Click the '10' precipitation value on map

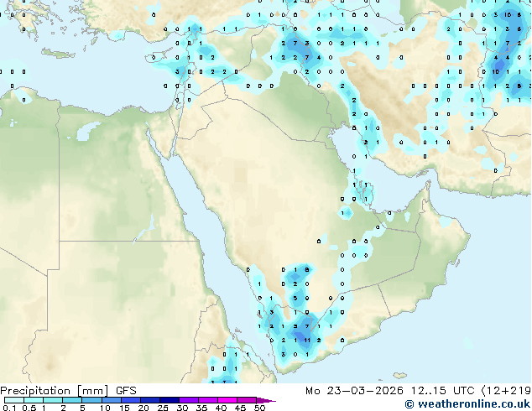[x=496, y=72]
